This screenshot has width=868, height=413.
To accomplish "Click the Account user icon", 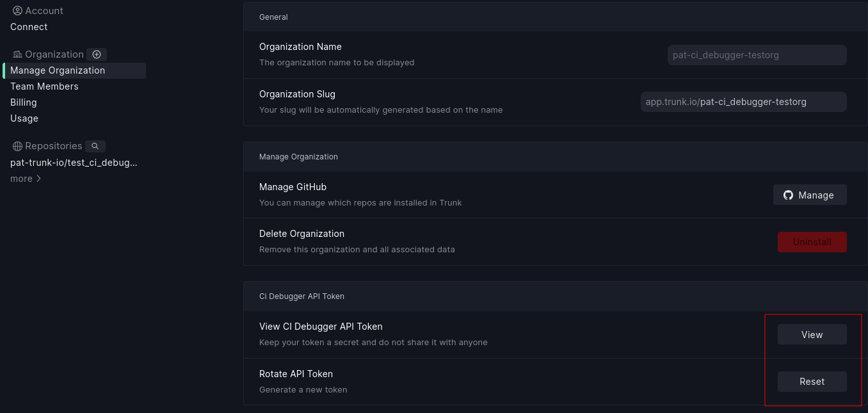I will pos(17,11).
